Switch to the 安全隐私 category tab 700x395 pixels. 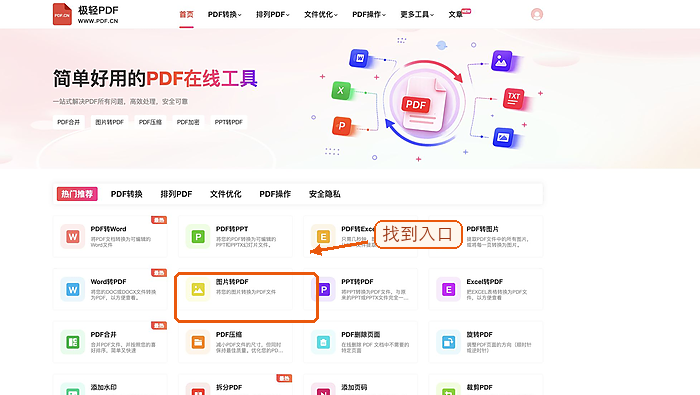click(325, 194)
